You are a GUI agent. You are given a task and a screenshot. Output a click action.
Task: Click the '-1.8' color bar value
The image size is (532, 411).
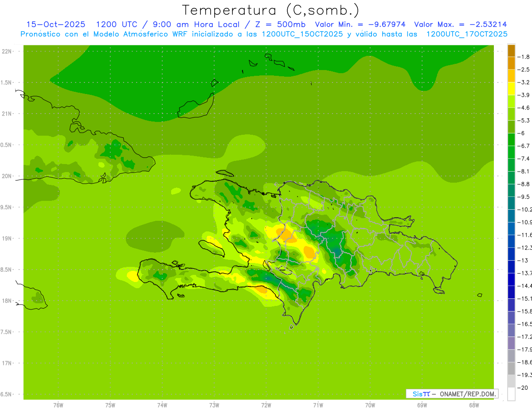click(524, 57)
